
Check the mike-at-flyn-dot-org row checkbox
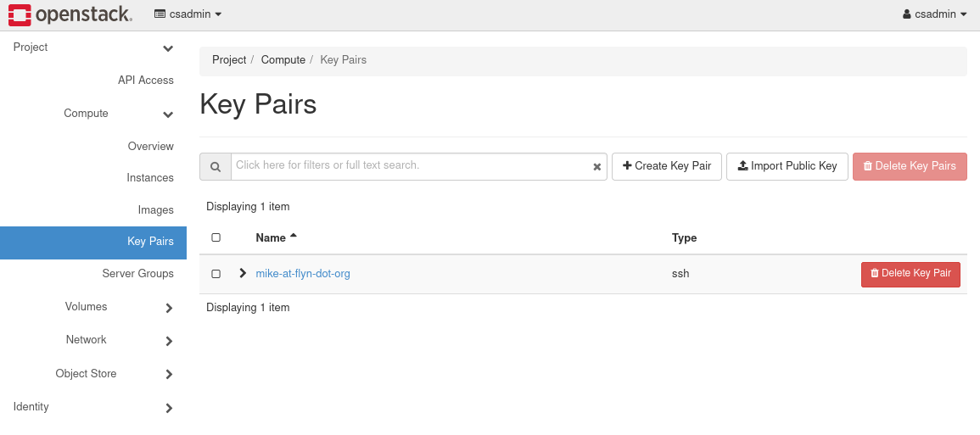pyautogui.click(x=216, y=274)
